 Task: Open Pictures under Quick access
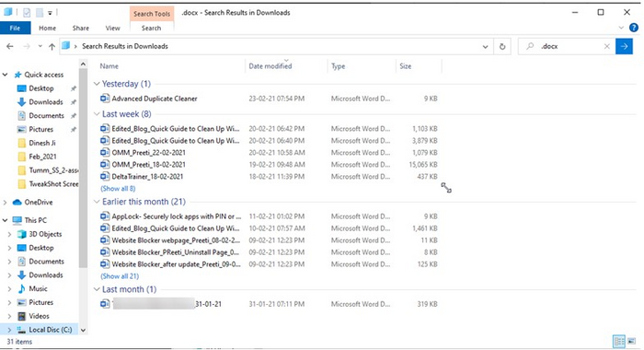(40, 129)
